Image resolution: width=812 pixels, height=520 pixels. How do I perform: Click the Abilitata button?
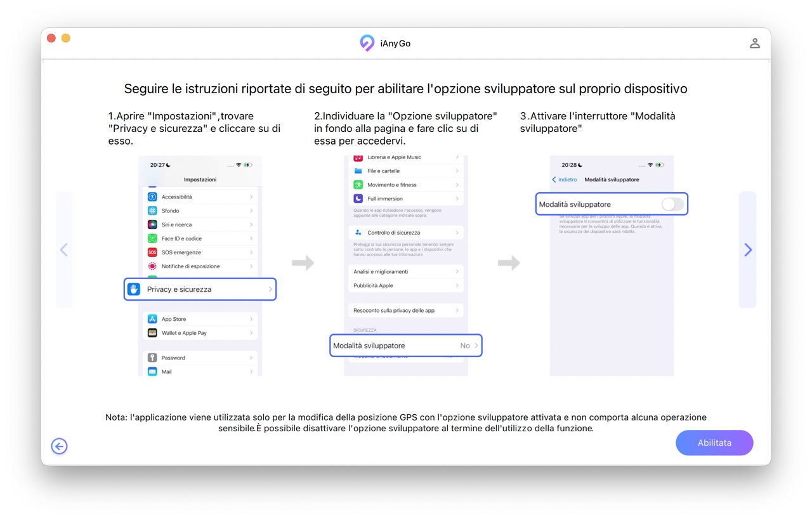[x=714, y=443]
